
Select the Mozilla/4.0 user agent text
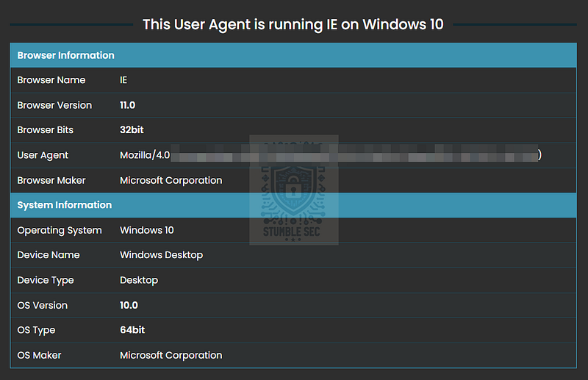[145, 155]
